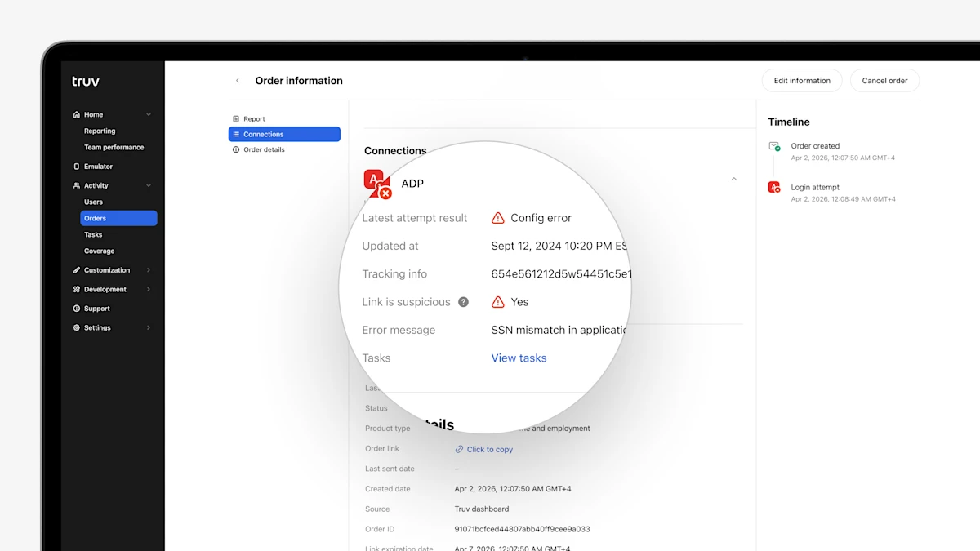Click the link icon before Click to copy
This screenshot has height=551, width=980.
[459, 450]
